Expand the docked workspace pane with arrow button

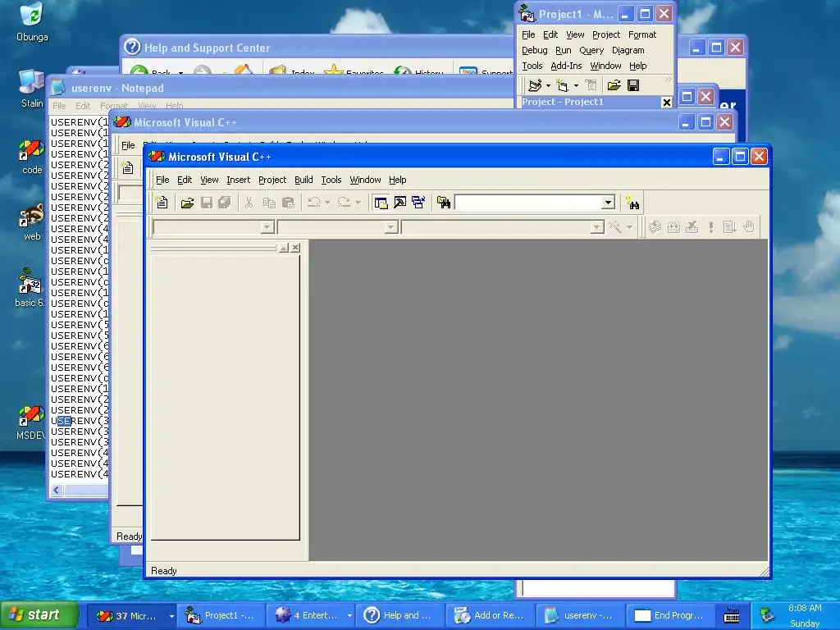point(284,248)
